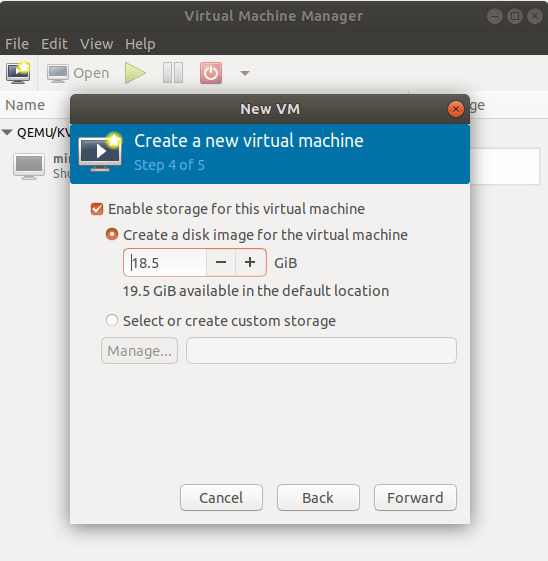Collapse the QEMU/KVM connection tree

(7, 132)
